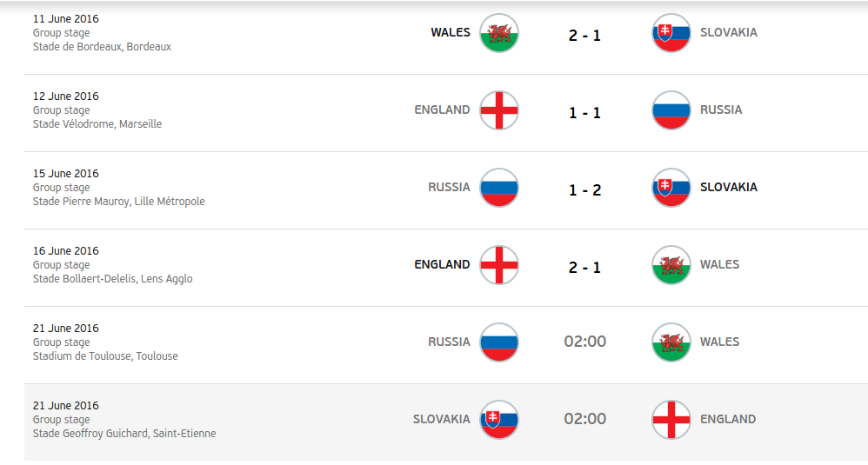868x465 pixels.
Task: Select the bold WALES team name in the 11 June match
Action: 450,33
